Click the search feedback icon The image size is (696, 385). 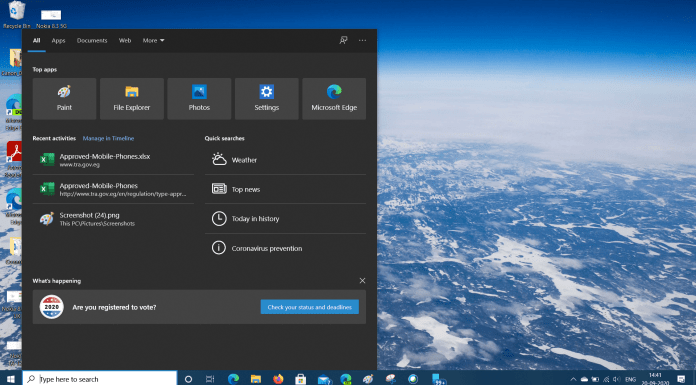343,40
